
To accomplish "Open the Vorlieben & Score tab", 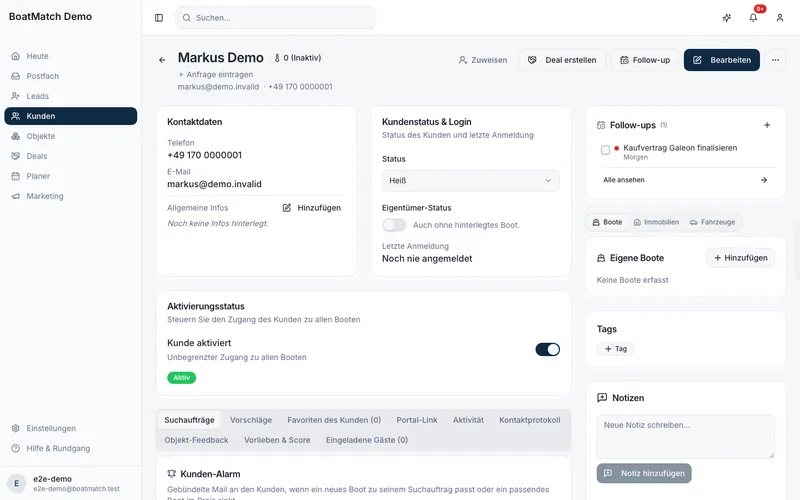I will point(277,440).
